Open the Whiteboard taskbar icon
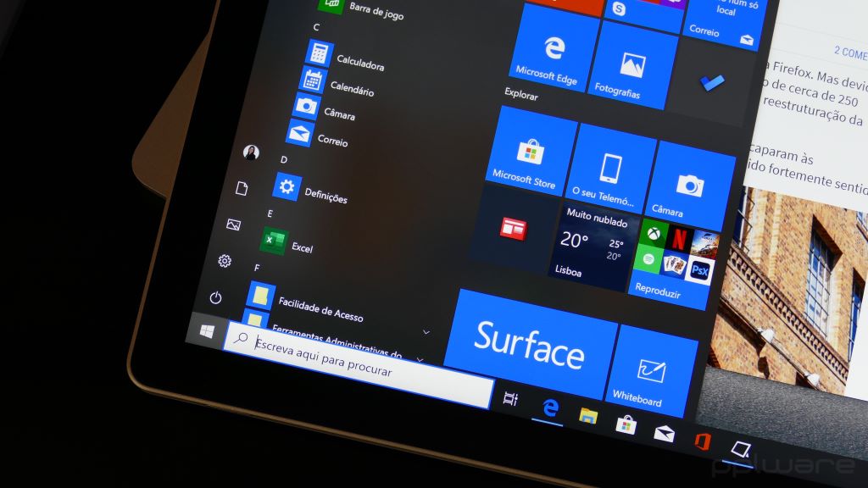The width and height of the screenshot is (868, 488). (741, 449)
